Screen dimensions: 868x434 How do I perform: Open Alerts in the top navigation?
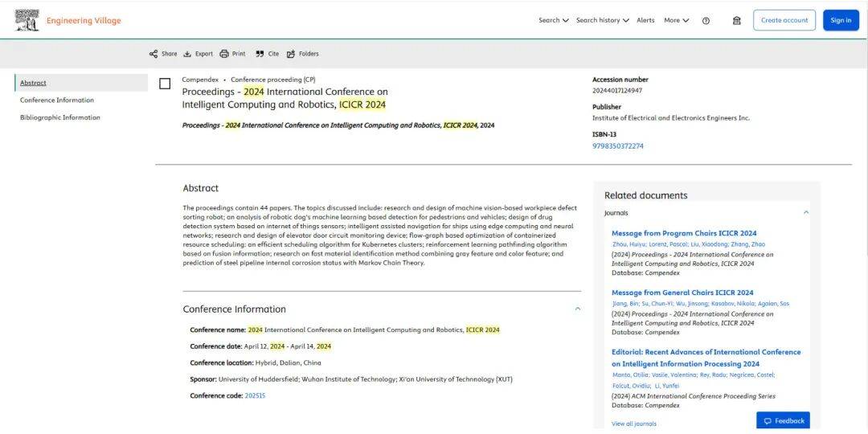[x=645, y=20]
